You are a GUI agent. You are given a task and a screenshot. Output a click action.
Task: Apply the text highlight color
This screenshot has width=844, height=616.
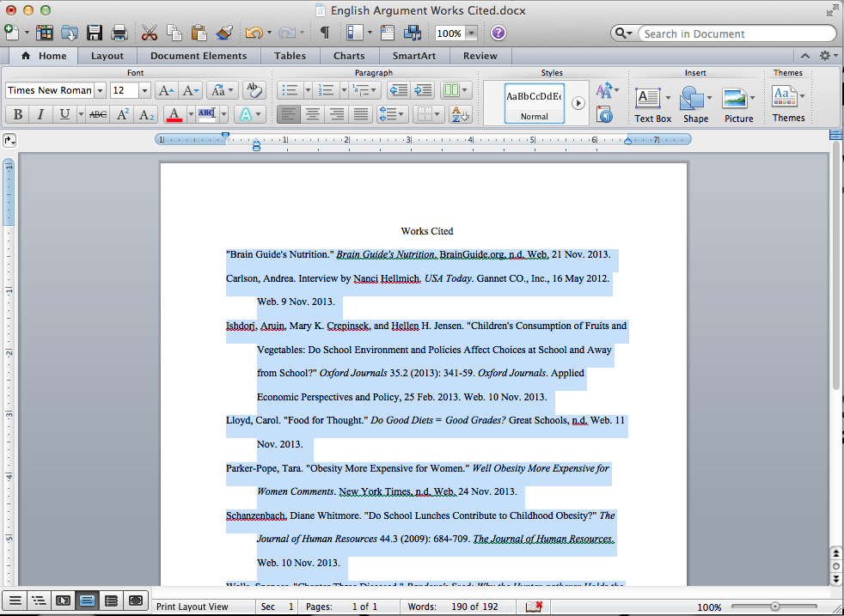tap(207, 114)
